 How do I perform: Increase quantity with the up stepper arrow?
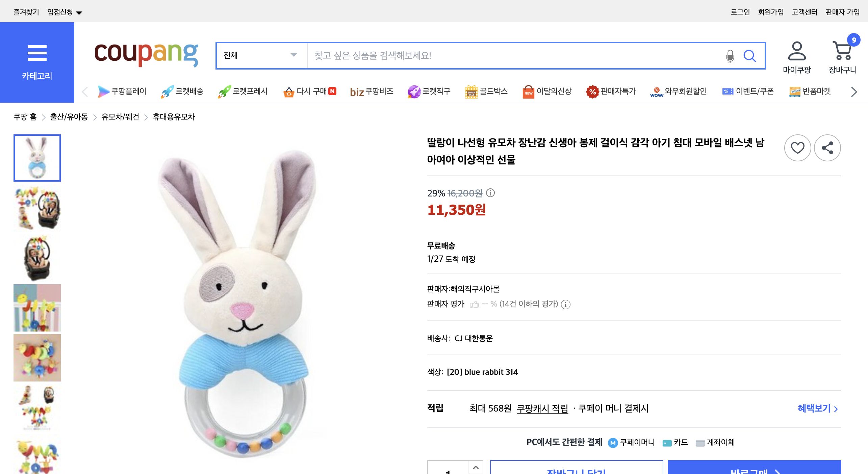pos(476,468)
